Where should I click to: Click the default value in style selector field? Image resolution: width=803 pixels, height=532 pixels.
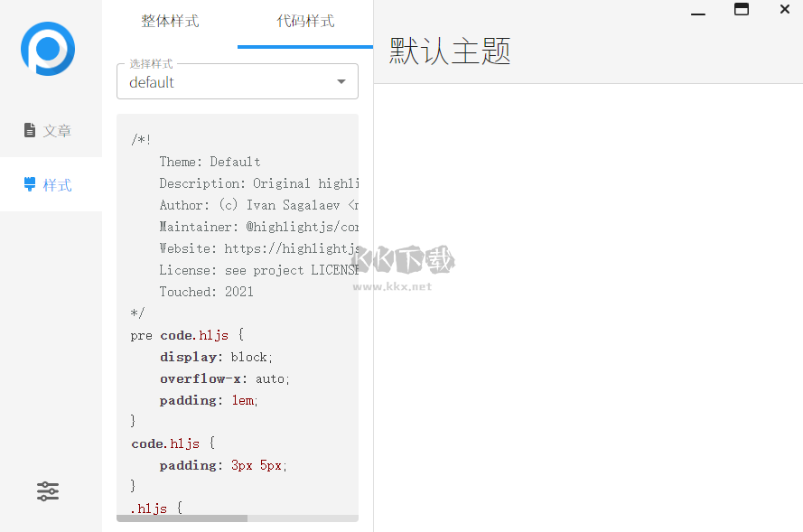point(151,82)
